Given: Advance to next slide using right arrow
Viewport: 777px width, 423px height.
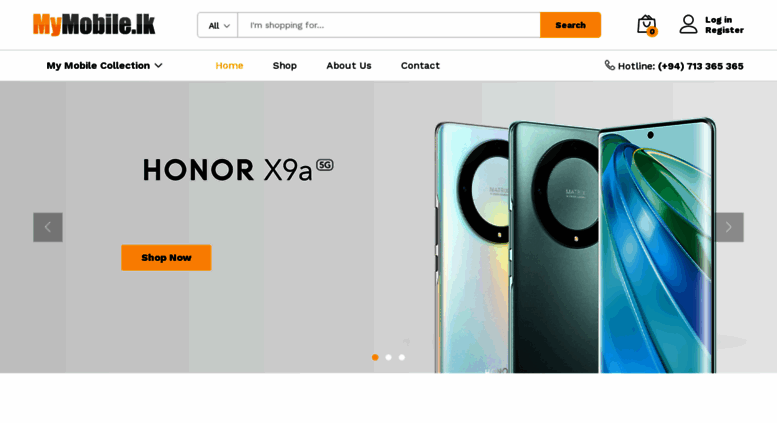Looking at the screenshot, I should point(729,227).
